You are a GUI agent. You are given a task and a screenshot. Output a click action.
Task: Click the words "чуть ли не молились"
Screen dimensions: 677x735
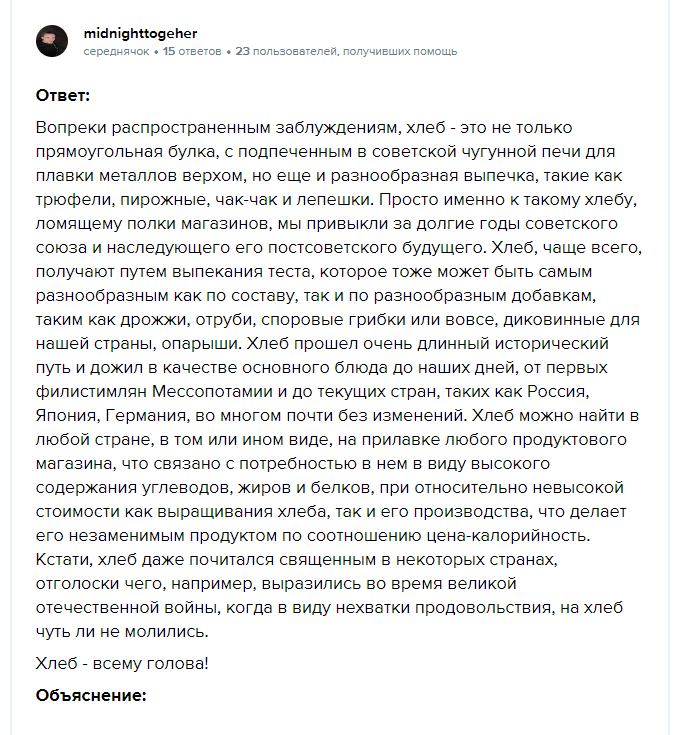tap(123, 631)
